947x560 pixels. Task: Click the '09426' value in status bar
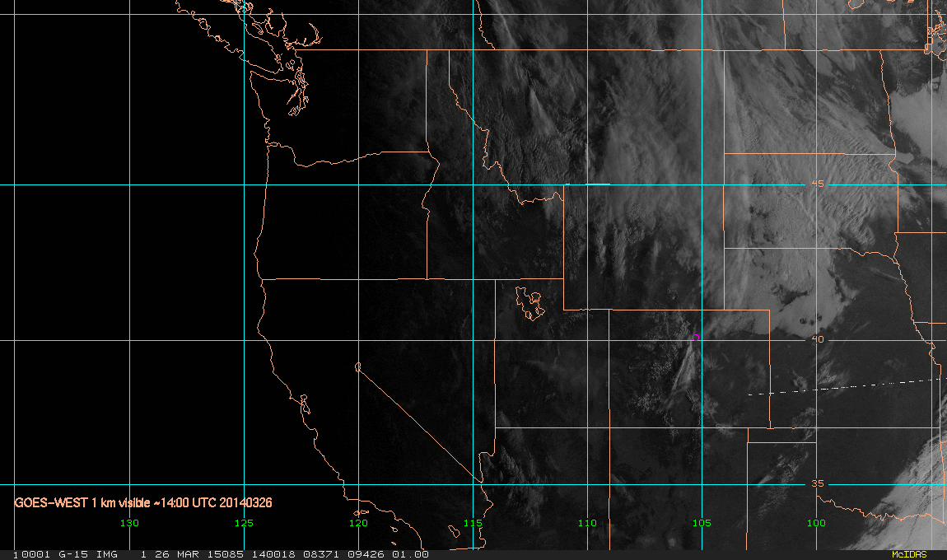366,554
